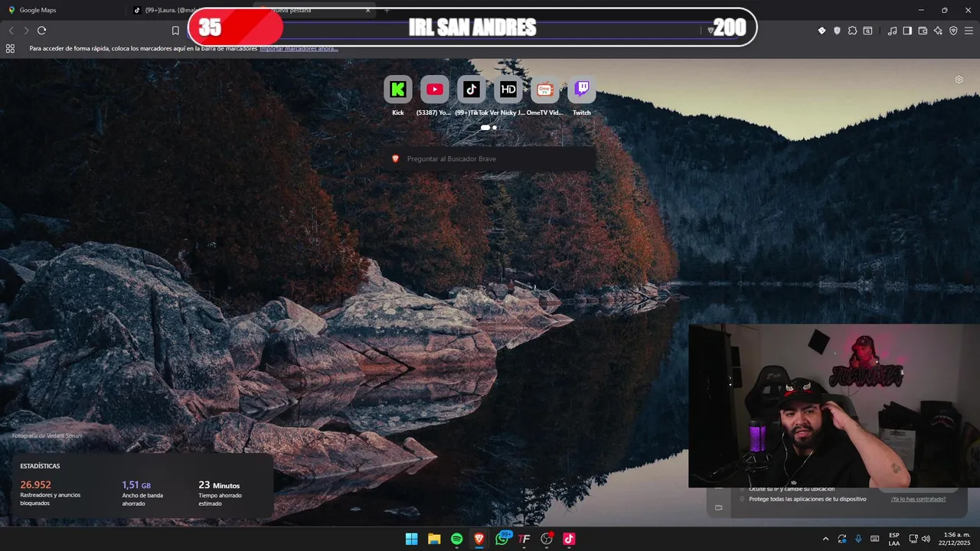Open the Windows Start menu

[x=411, y=539]
